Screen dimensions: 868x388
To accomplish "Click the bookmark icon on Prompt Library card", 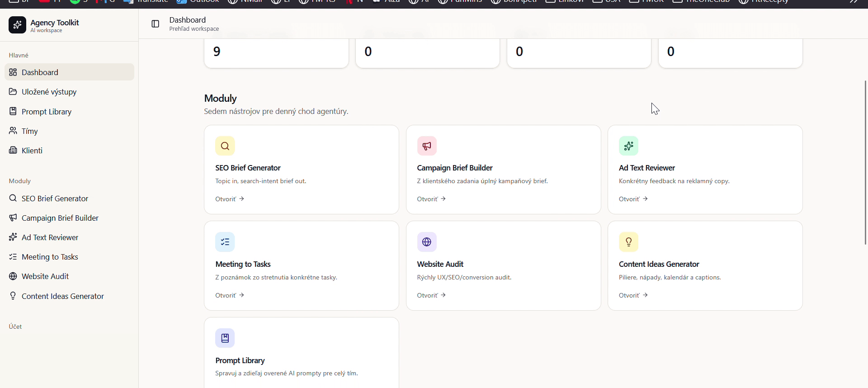I will pyautogui.click(x=225, y=338).
